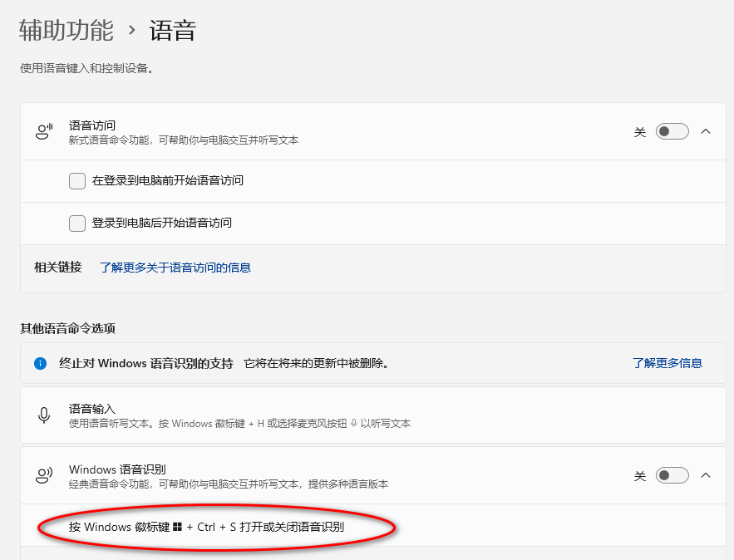Image resolution: width=734 pixels, height=560 pixels.
Task: Click 经典语音命令功能 description text
Action: tap(229, 484)
